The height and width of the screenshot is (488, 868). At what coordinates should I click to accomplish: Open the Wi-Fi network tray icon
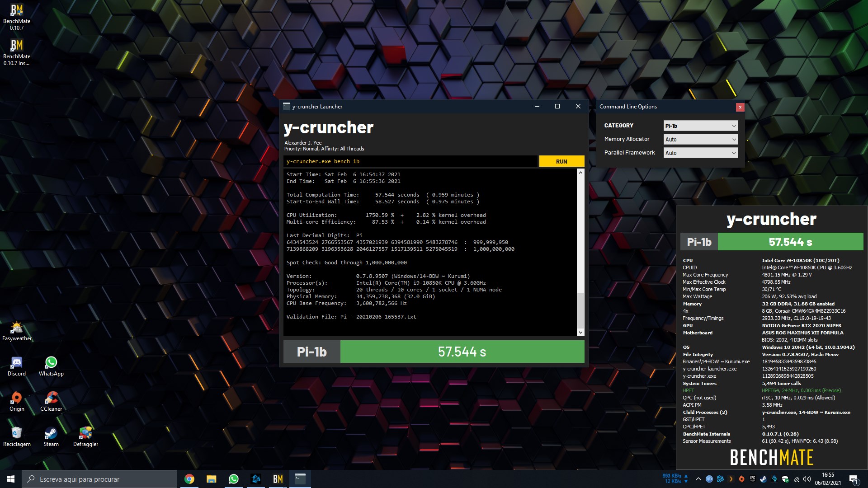[797, 479]
